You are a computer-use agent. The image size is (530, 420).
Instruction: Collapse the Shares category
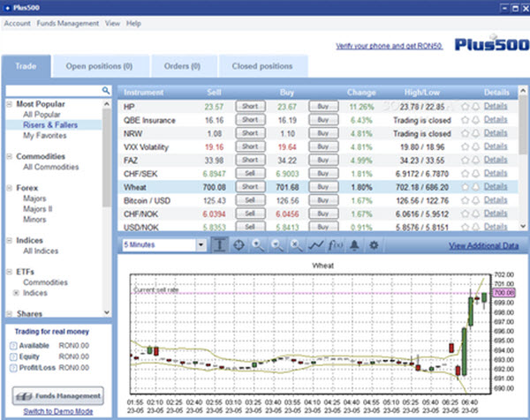pos(10,313)
